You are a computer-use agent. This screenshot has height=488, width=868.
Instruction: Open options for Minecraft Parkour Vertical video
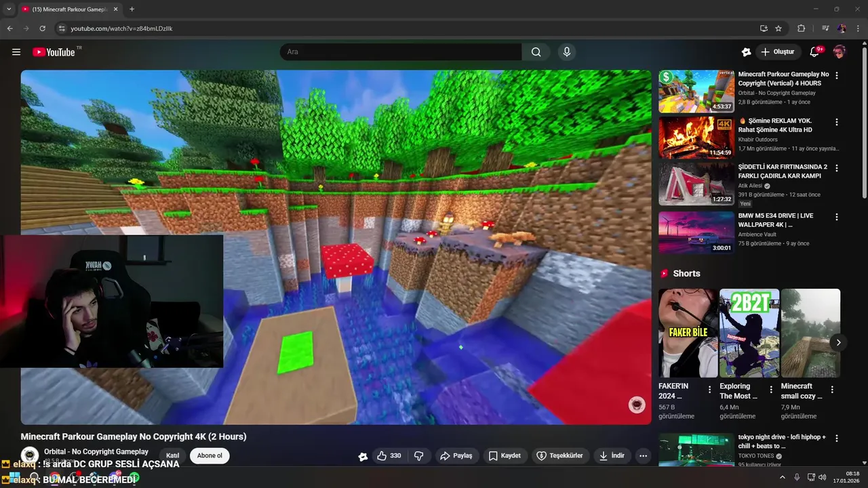[837, 76]
